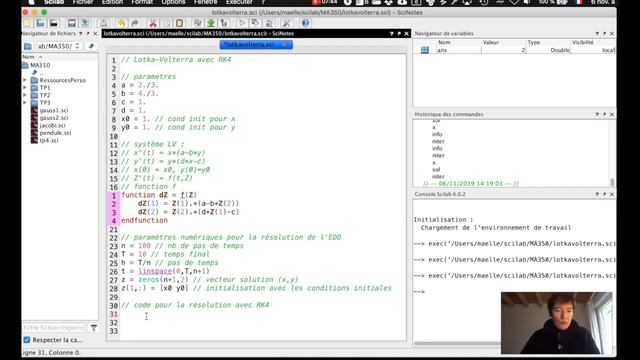Open help for the Console Scilab panel
The image size is (640, 360).
tap(597, 194)
